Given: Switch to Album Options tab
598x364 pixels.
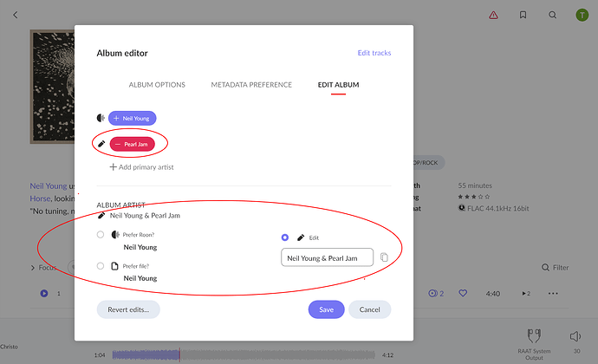Looking at the screenshot, I should point(157,85).
